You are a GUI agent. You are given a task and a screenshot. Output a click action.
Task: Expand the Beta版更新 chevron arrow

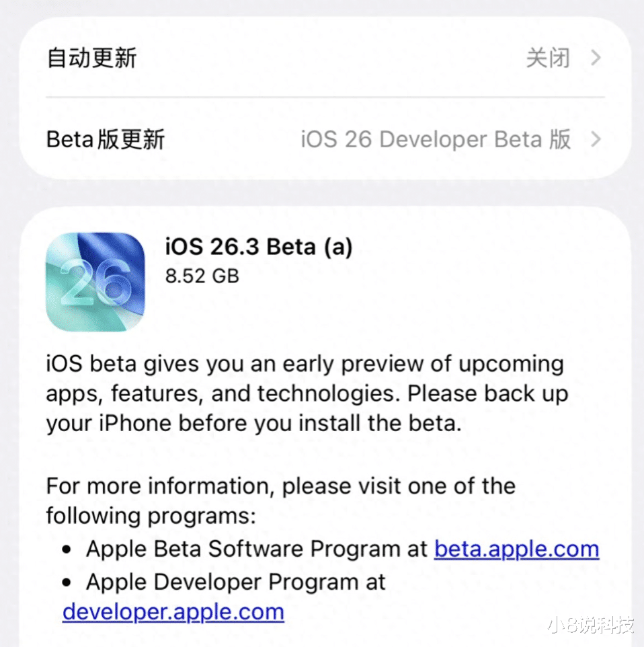595,140
